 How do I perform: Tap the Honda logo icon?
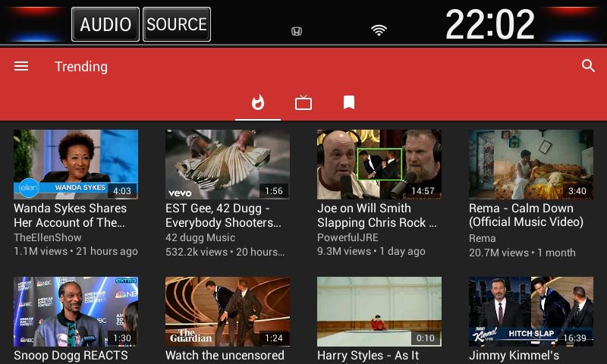click(297, 31)
